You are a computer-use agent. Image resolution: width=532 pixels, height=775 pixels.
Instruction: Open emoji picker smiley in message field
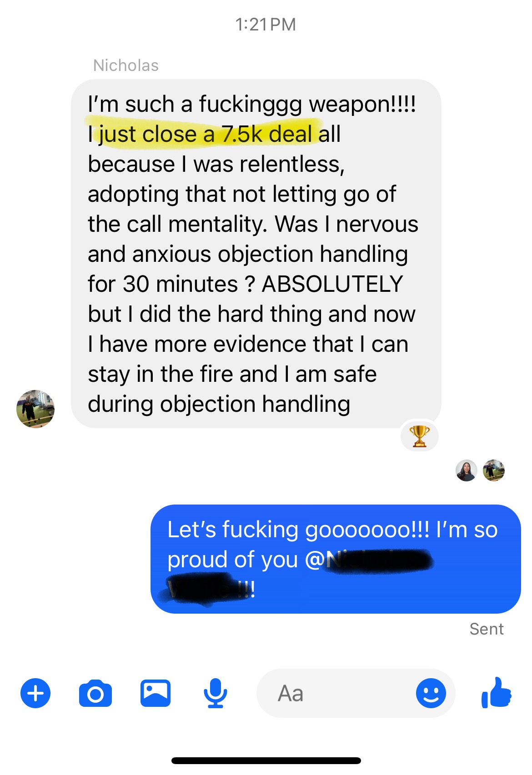tap(431, 693)
